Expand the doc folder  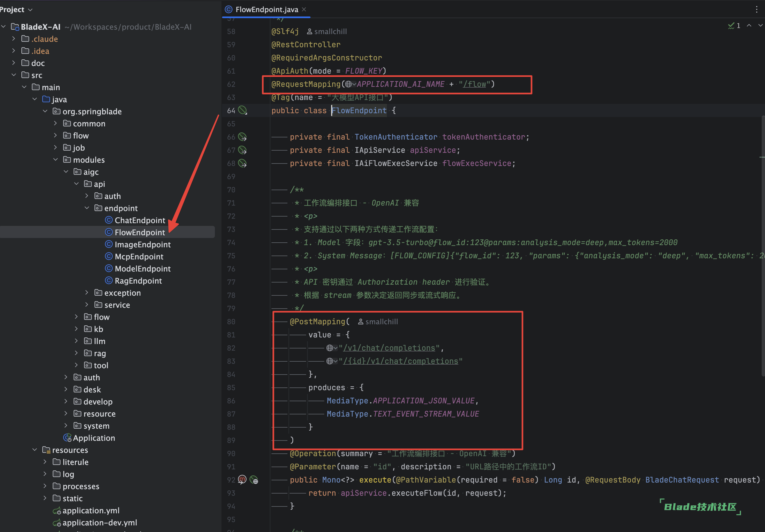pyautogui.click(x=14, y=63)
